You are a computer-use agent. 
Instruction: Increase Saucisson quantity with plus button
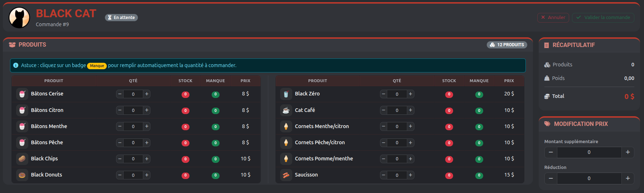coord(410,175)
